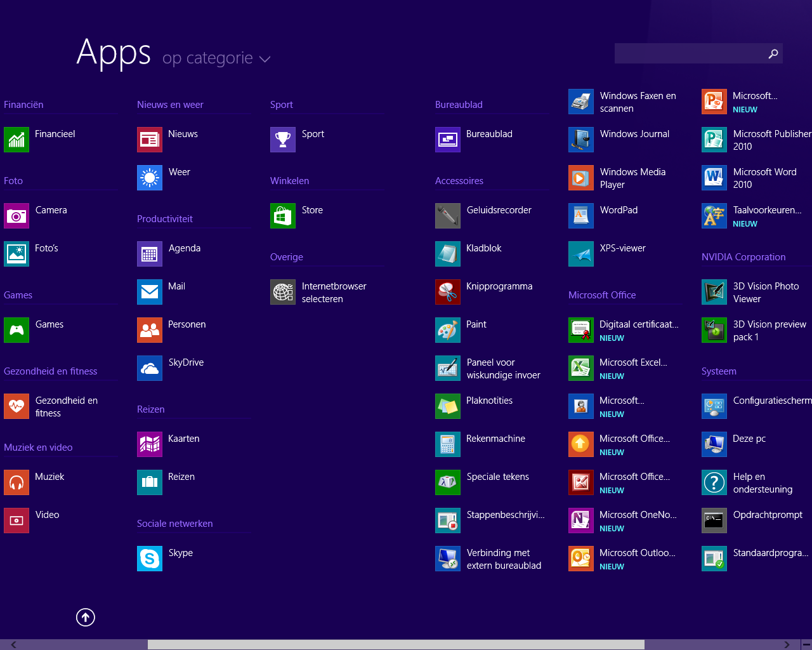Launch the Skype icon
Viewport: 812px width, 650px height.
coord(150,559)
